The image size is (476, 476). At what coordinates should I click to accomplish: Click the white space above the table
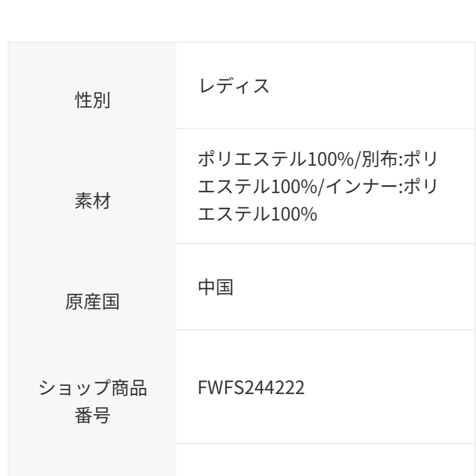[238, 20]
